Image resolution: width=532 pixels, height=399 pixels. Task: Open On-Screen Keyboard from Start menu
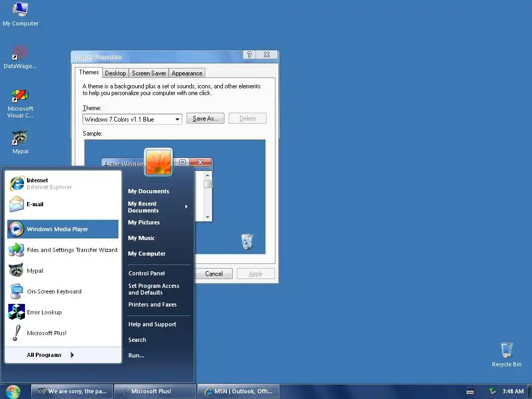pyautogui.click(x=63, y=291)
